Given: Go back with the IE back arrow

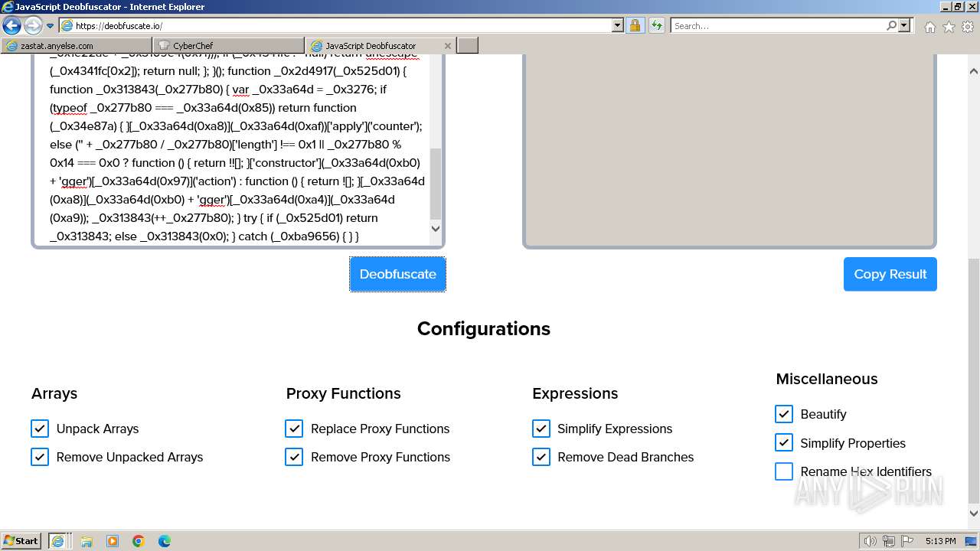Looking at the screenshot, I should click(x=12, y=26).
